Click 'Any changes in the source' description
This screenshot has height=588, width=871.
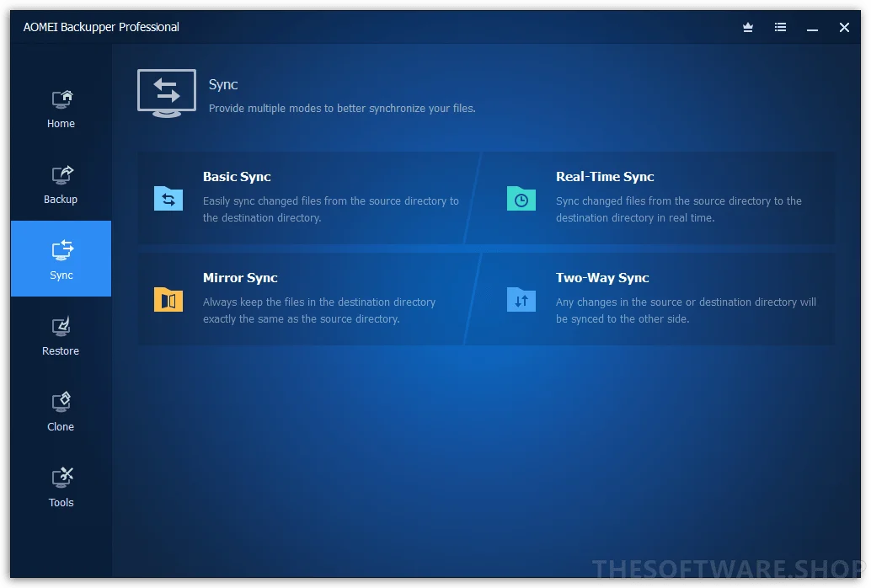[x=686, y=311]
